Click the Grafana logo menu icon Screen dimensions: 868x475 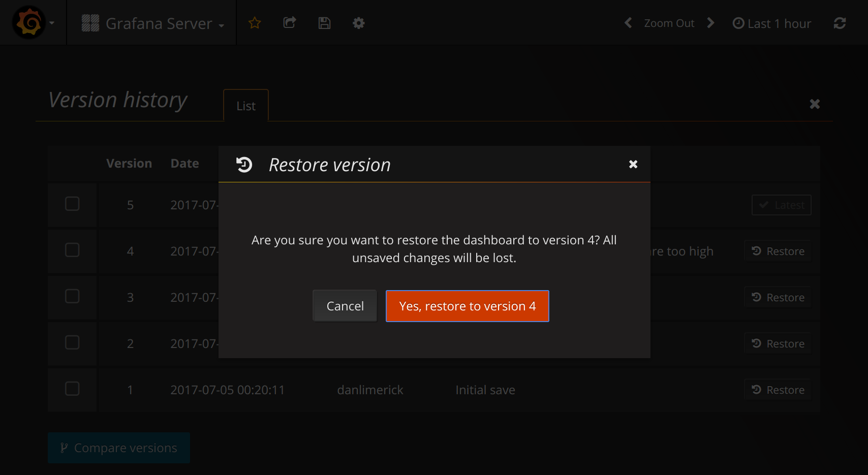[x=28, y=23]
